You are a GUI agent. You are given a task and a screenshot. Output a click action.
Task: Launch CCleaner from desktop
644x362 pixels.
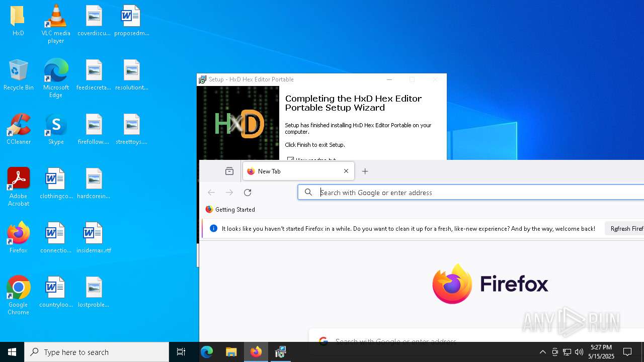pos(18,129)
